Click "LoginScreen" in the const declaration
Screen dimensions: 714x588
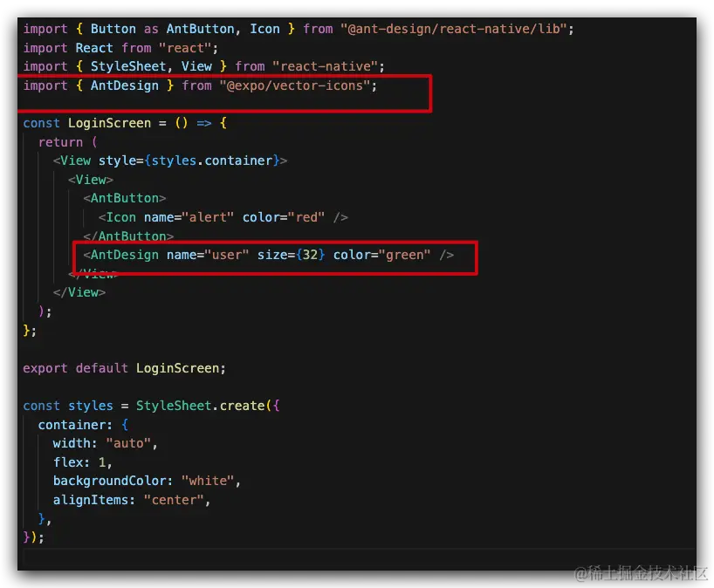click(109, 123)
